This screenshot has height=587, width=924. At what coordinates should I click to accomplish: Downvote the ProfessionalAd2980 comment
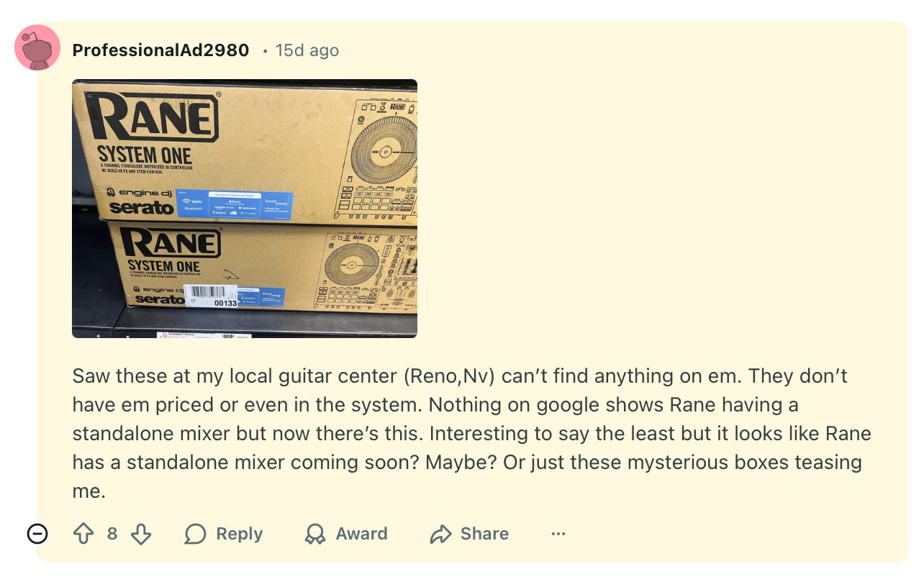tap(141, 534)
